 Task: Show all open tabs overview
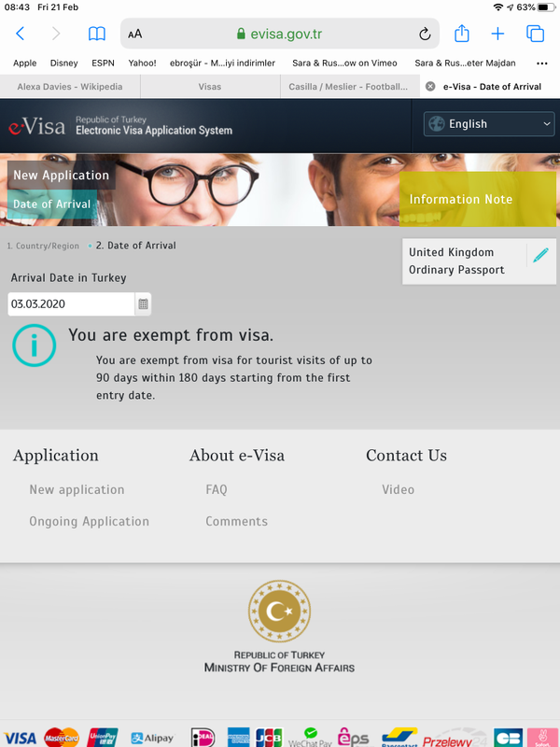click(535, 34)
